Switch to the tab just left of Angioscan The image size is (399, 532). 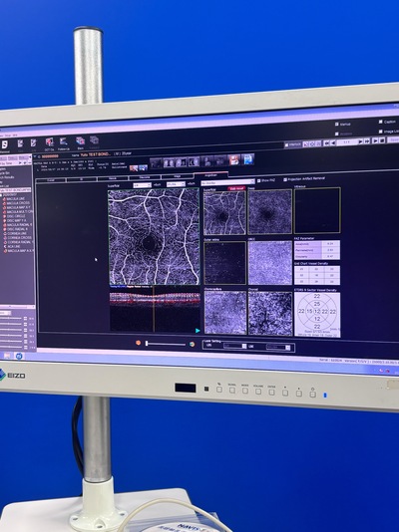(178, 176)
